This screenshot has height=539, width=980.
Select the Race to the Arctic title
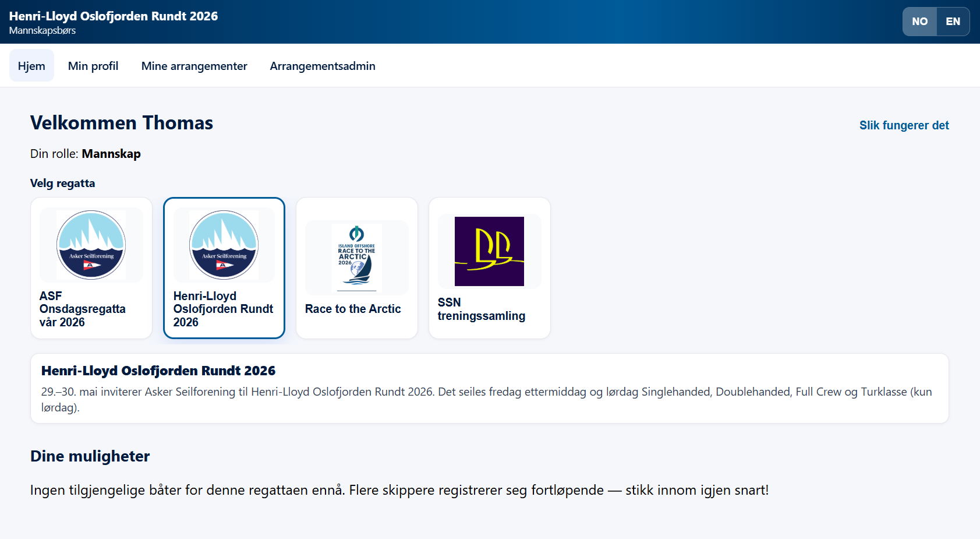coord(353,309)
